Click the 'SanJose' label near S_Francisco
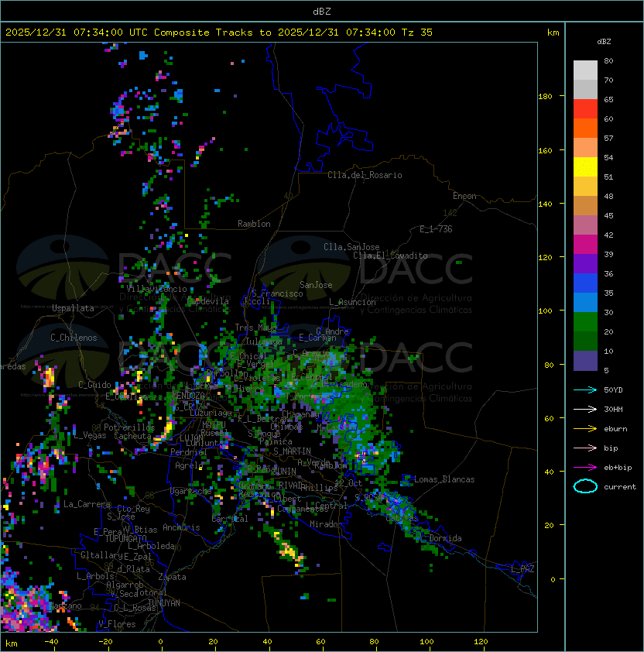 click(316, 285)
